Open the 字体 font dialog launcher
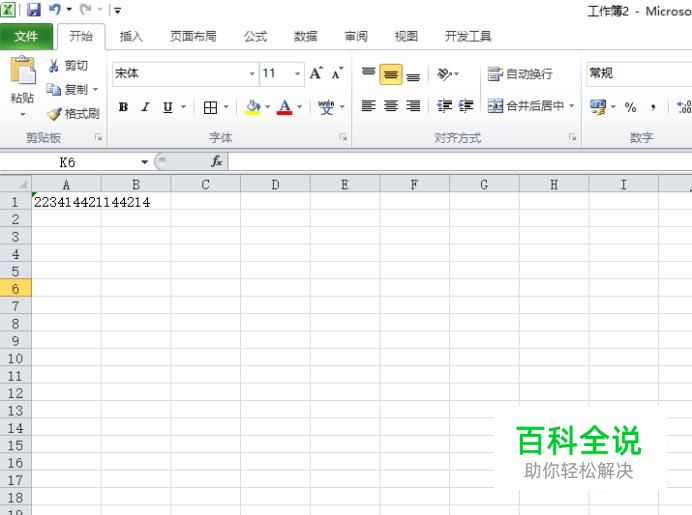Image resolution: width=692 pixels, height=515 pixels. pyautogui.click(x=343, y=137)
